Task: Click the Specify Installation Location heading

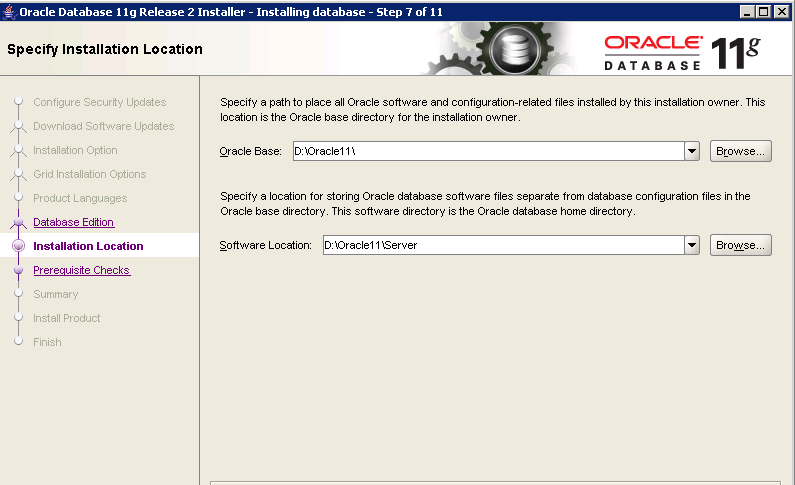Action: point(105,49)
